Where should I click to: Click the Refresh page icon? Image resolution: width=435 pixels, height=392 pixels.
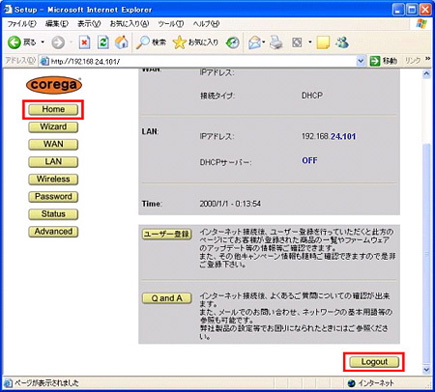coord(103,42)
